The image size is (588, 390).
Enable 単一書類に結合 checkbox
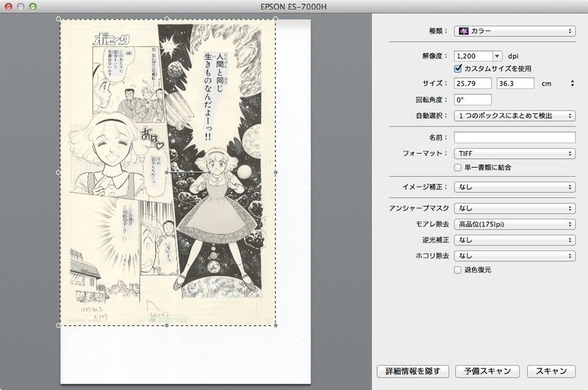pyautogui.click(x=457, y=168)
